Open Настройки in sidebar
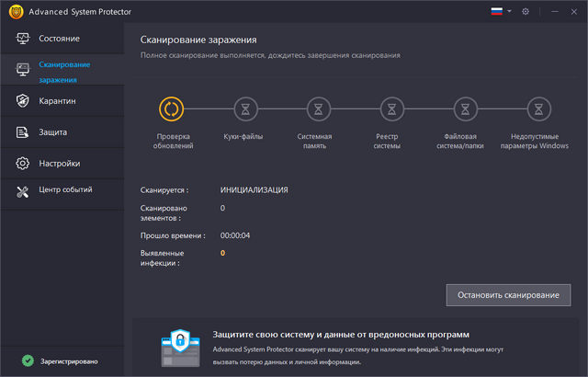588x377 pixels. point(61,163)
